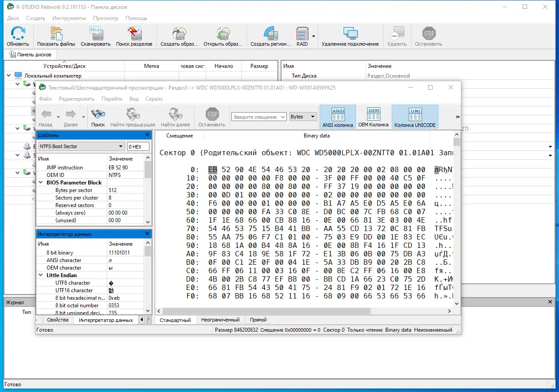The height and width of the screenshot is (392, 559).
Task: Select Интерпретатор данных bottom tab
Action: tap(106, 320)
